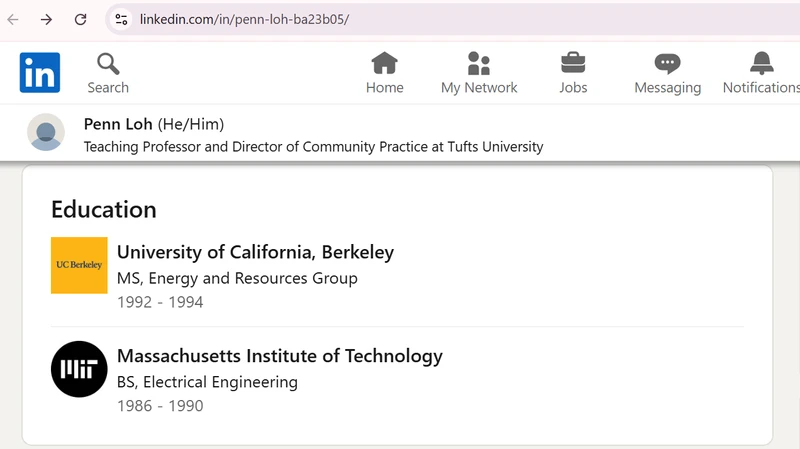Go to Home via house icon

[x=384, y=63]
